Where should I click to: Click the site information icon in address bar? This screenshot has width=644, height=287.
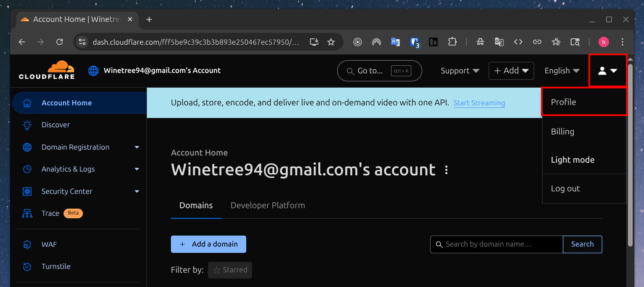click(82, 42)
